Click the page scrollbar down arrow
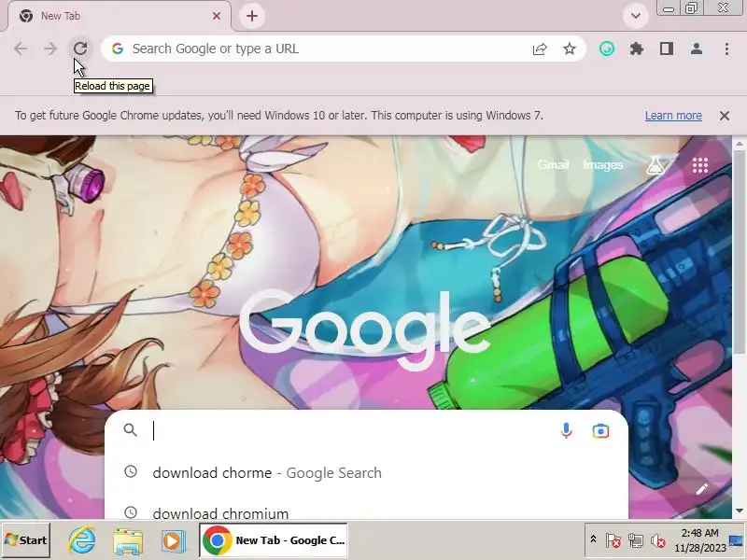747x560 pixels. pyautogui.click(x=739, y=511)
